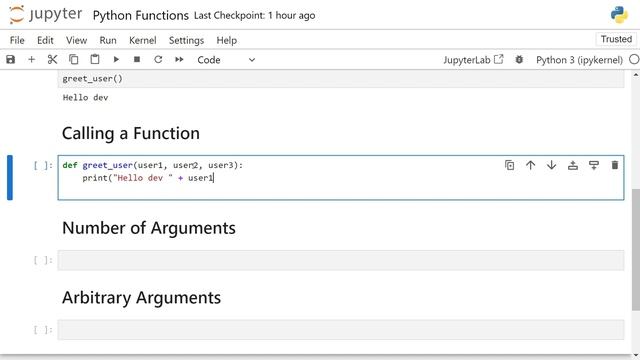The image size is (640, 360).
Task: Insert a cell below using plus icon
Action: click(x=31, y=60)
